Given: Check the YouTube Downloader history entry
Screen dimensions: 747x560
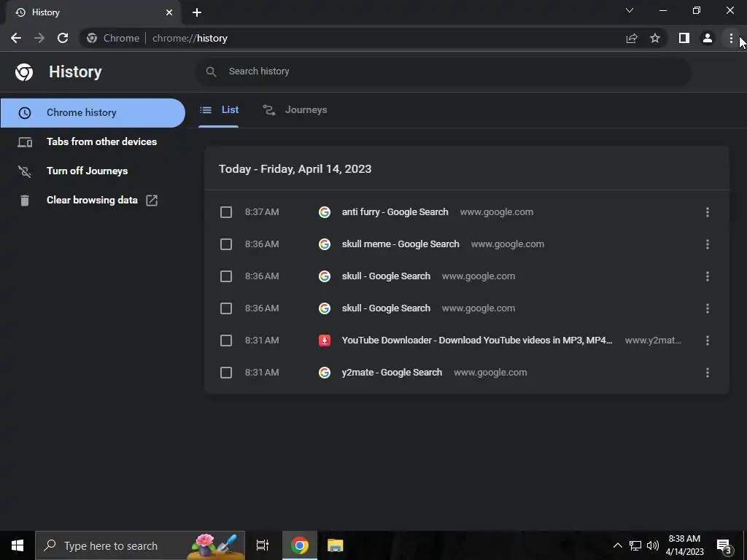Looking at the screenshot, I should pos(226,341).
